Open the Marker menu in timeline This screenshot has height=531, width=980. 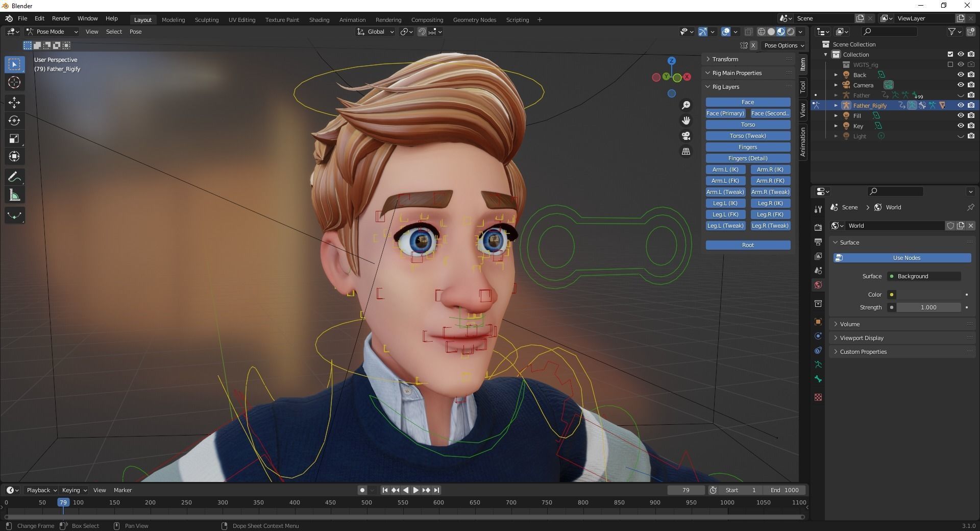[122, 490]
